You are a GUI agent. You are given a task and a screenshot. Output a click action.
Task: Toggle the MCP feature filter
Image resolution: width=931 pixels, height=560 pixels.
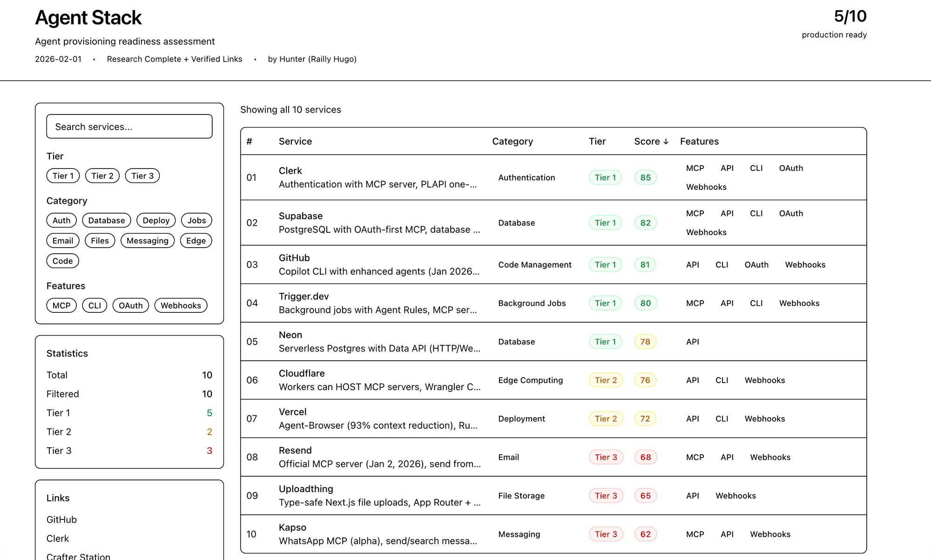tap(61, 305)
